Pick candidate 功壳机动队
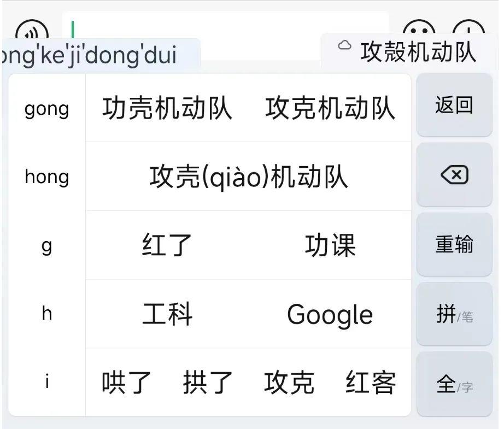Screen dimensions: 504x429 click(x=167, y=108)
